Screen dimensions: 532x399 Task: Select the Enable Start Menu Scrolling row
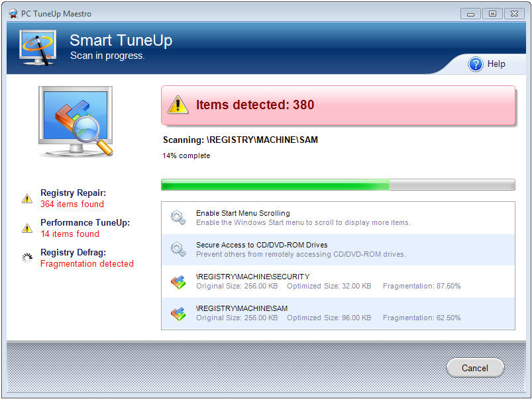point(338,218)
